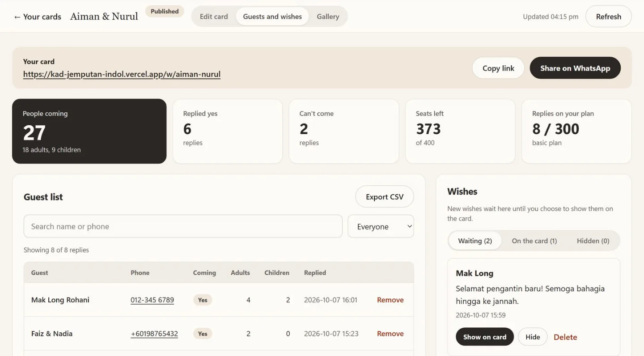This screenshot has height=356, width=644.
Task: Click the Children column header
Action: [277, 272]
